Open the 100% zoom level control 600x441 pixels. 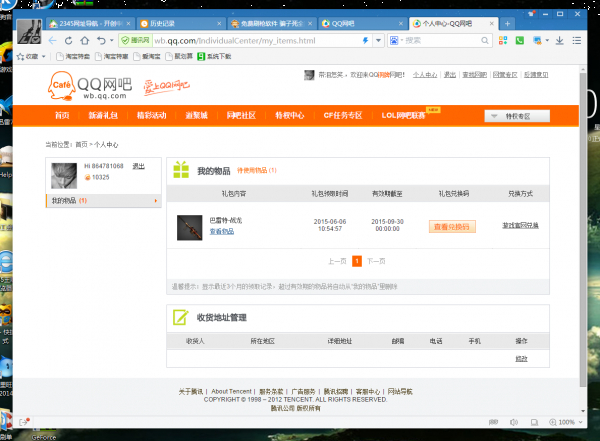(x=566, y=422)
